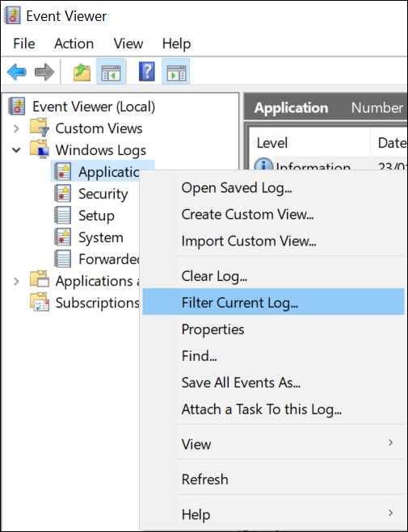Click the Event Viewer title bar icon
This screenshot has height=532, width=408.
[12, 15]
